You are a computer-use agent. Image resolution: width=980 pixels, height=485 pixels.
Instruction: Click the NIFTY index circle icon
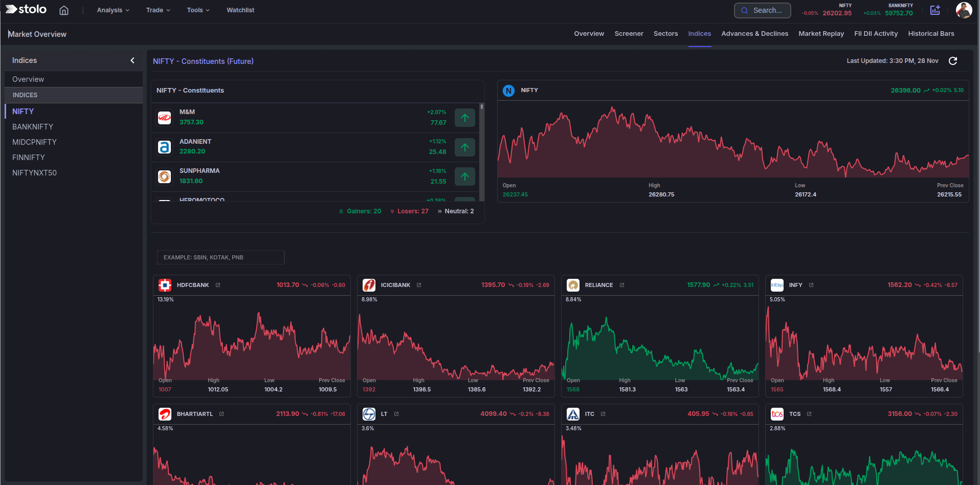coord(508,90)
